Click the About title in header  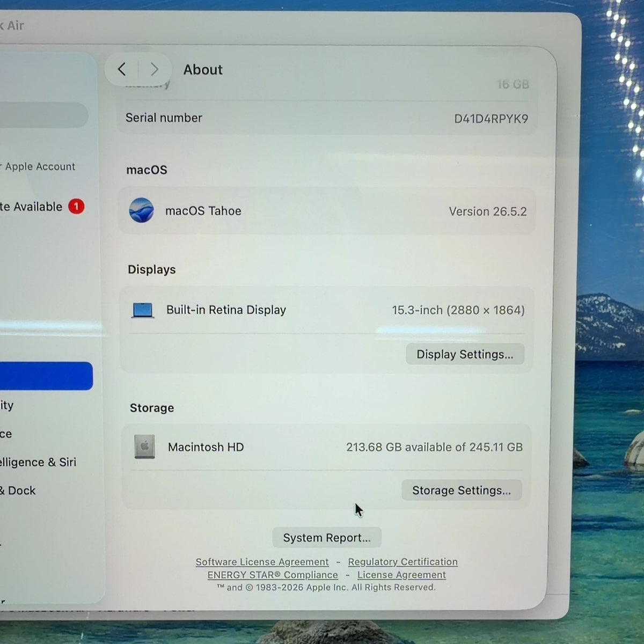click(x=203, y=70)
